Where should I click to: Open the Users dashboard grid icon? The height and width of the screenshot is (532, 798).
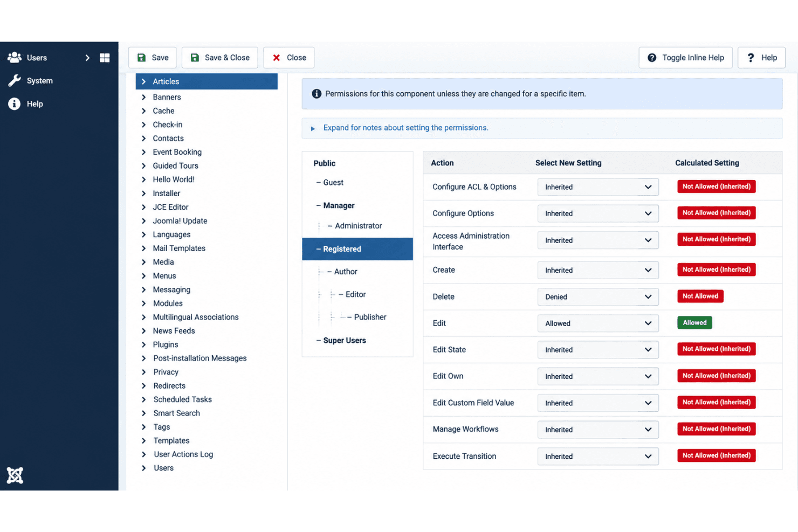click(105, 58)
